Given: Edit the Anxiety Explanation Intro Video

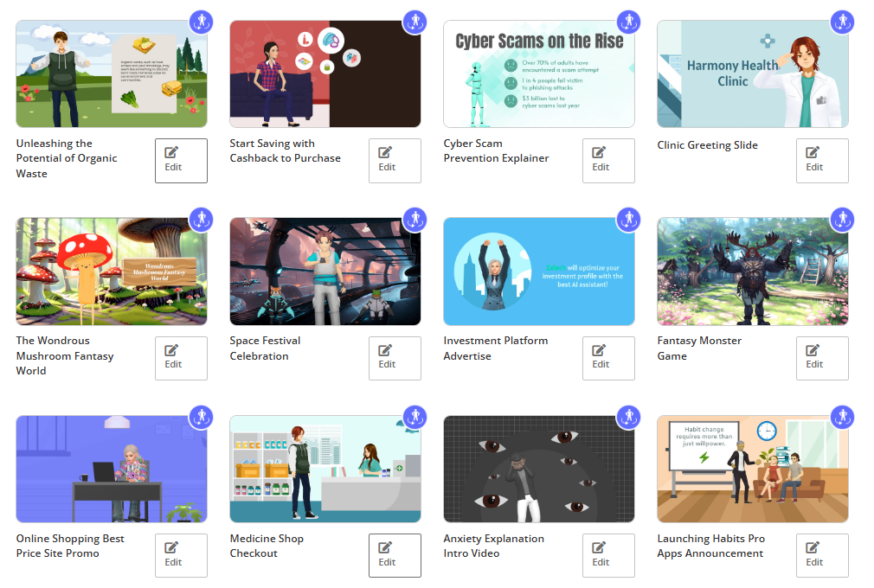Looking at the screenshot, I should click(x=608, y=555).
